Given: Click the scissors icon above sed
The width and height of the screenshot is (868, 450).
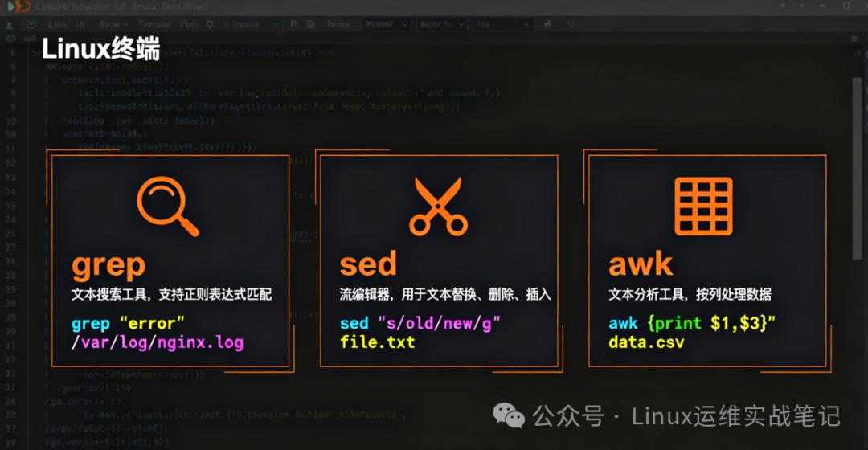Looking at the screenshot, I should (438, 206).
